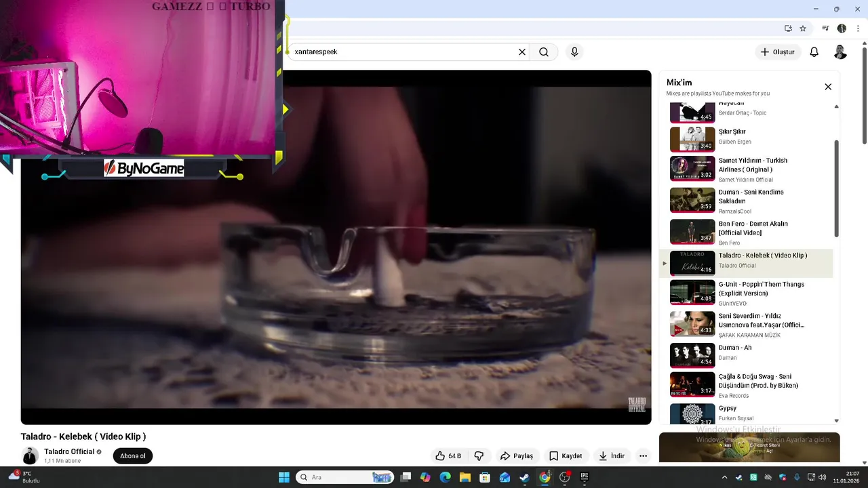This screenshot has height=488, width=868.
Task: Play Samet Yıldırım Turkish Airlines playlist item
Action: click(746, 169)
